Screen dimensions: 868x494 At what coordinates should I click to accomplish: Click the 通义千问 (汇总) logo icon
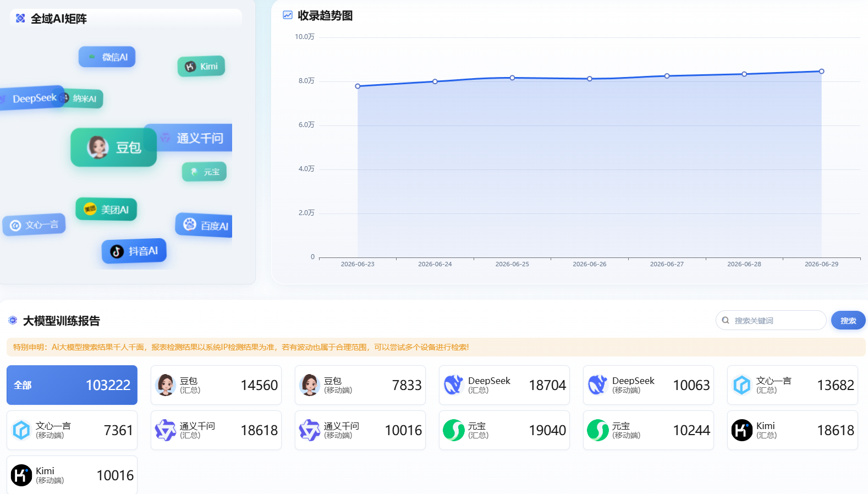coord(166,430)
